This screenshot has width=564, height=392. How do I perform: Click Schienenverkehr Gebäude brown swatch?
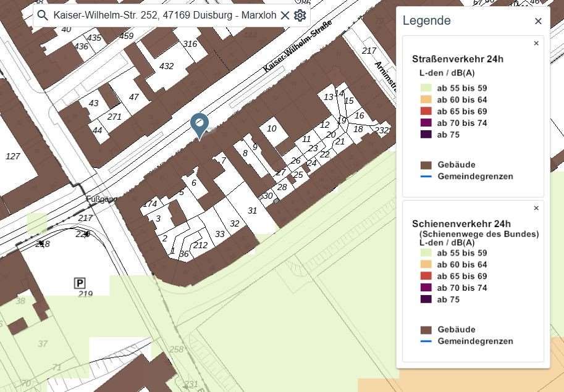pyautogui.click(x=426, y=330)
